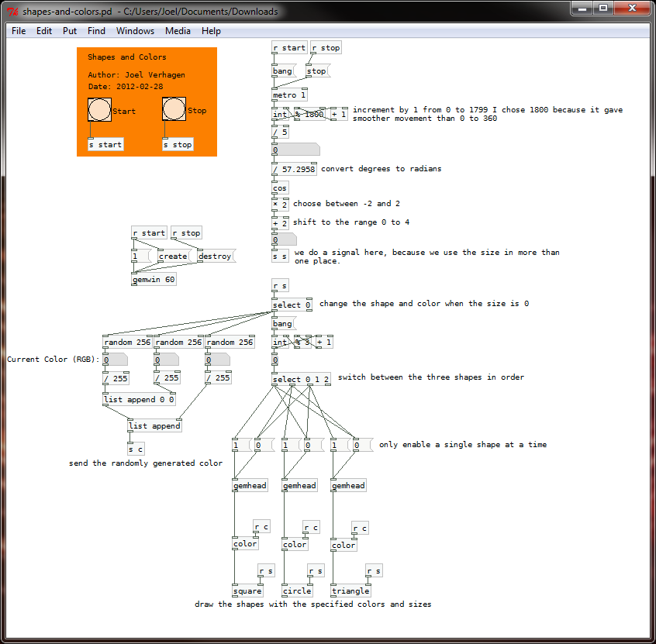Viewport: 656px width, 644px height.
Task: Click the '1' message above second gemhead
Action: 291,446
